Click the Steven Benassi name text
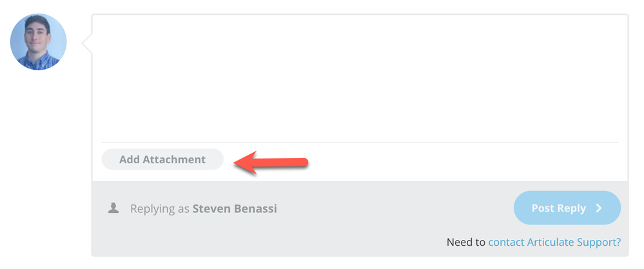The width and height of the screenshot is (644, 269). (x=235, y=209)
